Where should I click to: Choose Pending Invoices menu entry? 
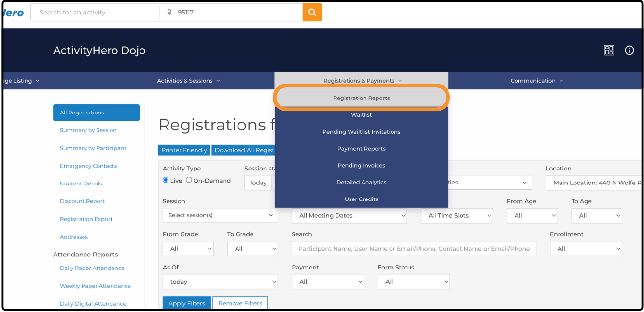coord(362,165)
